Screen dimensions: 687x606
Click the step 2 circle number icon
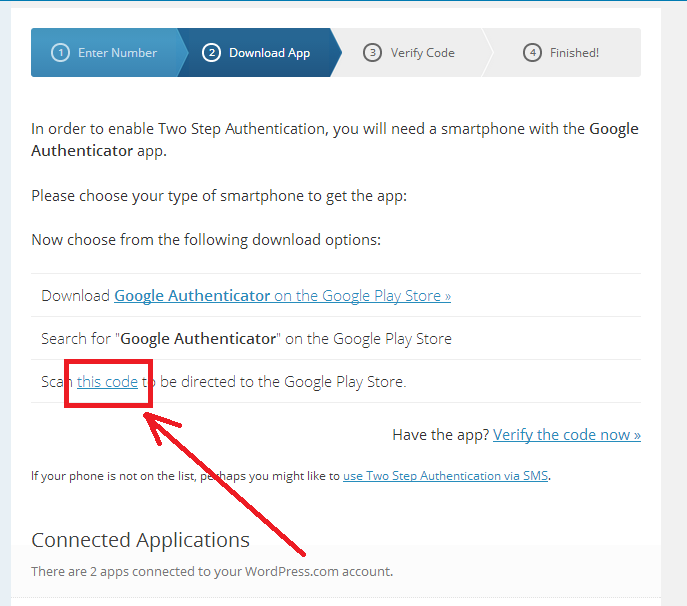[211, 53]
